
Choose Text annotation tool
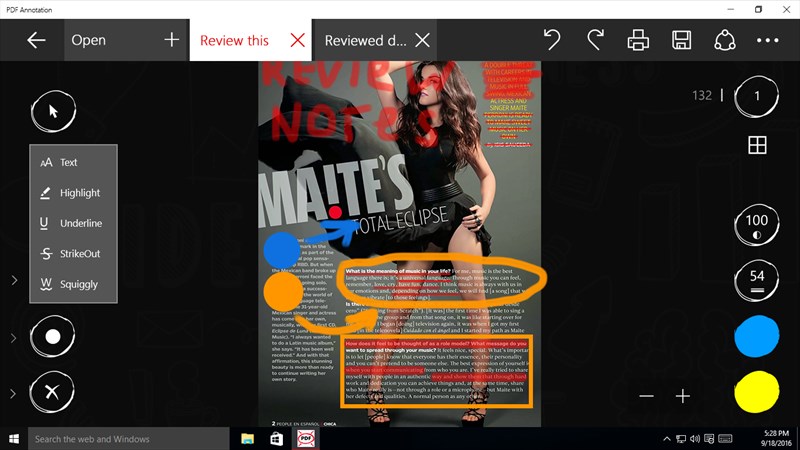pos(73,162)
